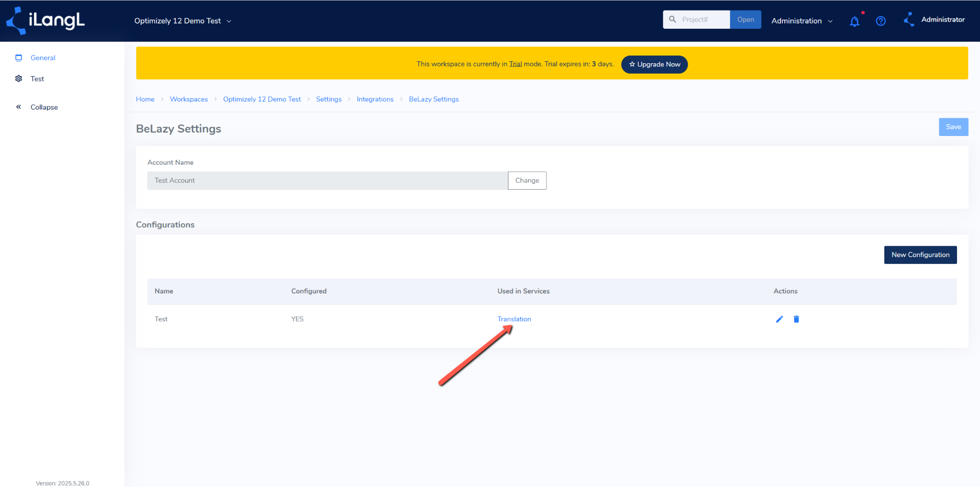Edit the Test configuration pencil icon

tap(780, 319)
